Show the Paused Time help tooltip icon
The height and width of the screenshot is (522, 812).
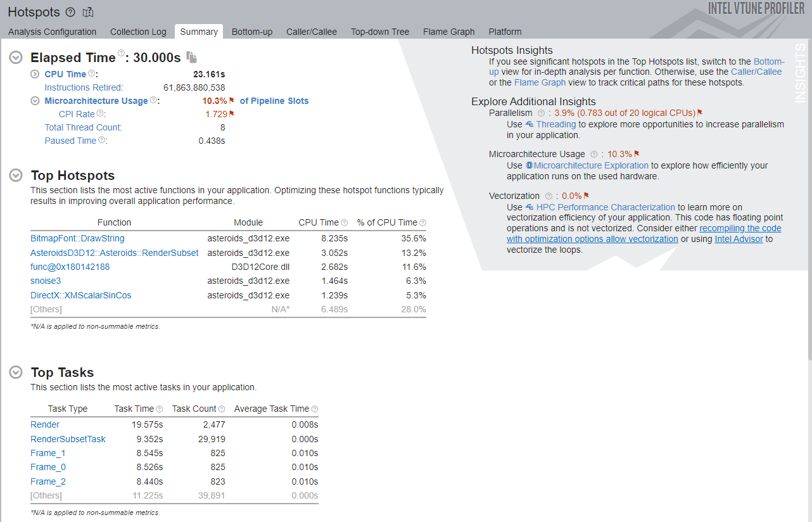click(101, 140)
